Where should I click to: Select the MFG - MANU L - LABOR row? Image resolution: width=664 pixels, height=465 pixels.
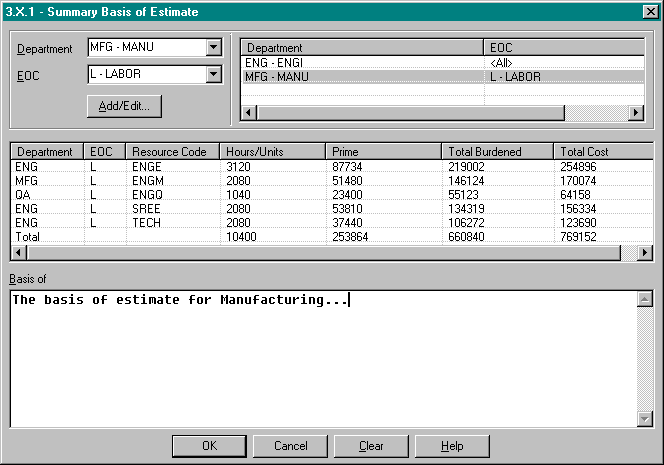coord(362,76)
